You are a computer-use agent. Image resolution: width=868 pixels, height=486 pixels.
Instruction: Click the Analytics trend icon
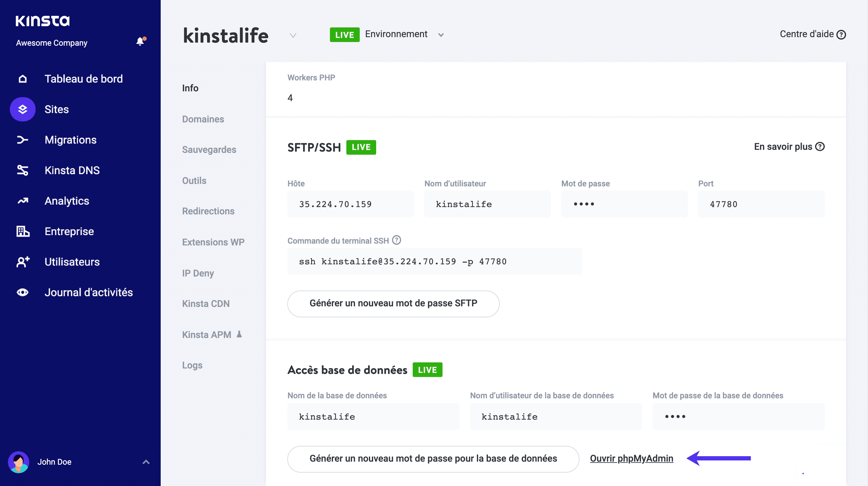pyautogui.click(x=23, y=201)
